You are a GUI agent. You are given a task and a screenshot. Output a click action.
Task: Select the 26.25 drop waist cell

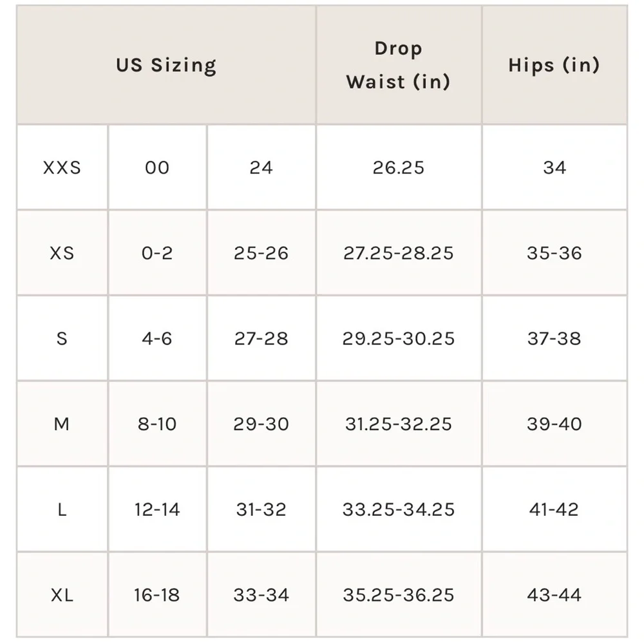(398, 167)
